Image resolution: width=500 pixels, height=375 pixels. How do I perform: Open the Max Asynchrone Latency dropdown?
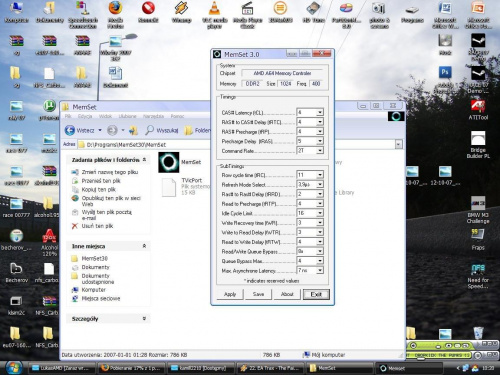pos(320,270)
